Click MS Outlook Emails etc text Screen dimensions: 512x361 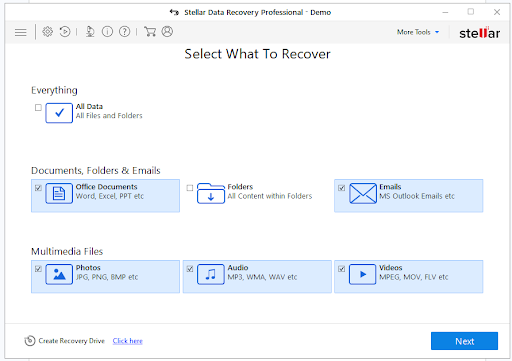click(x=417, y=196)
